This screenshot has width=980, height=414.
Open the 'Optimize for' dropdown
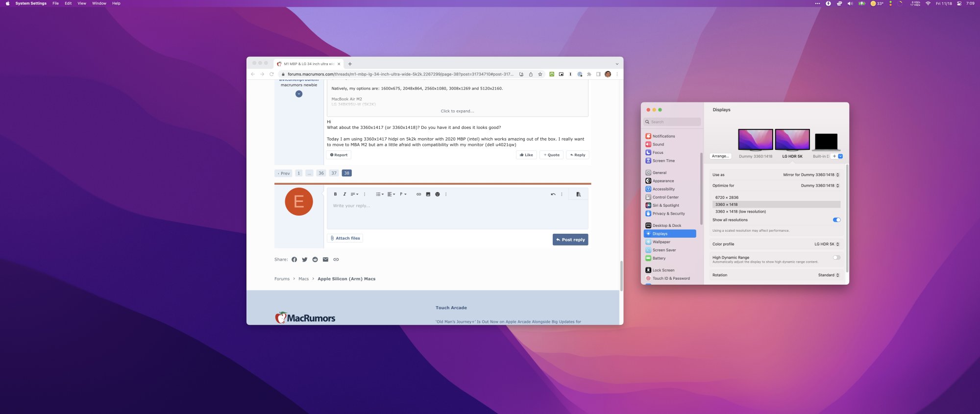pyautogui.click(x=820, y=186)
